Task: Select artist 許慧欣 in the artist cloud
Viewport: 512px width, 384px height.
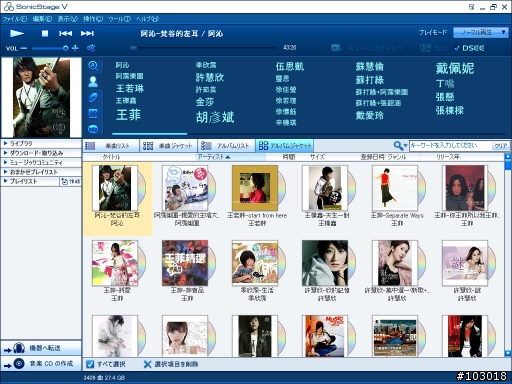Action: coord(210,78)
